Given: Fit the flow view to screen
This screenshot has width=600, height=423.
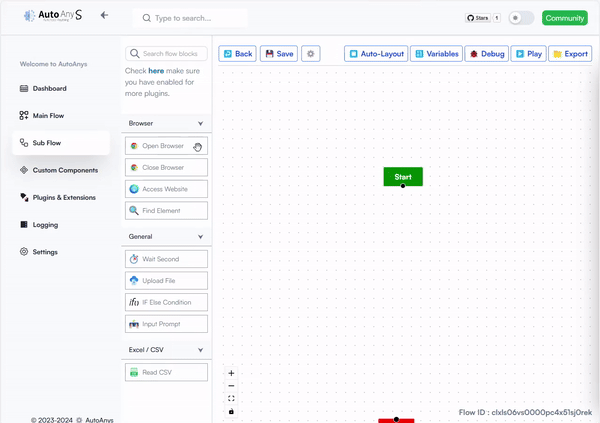Looking at the screenshot, I should (x=231, y=399).
